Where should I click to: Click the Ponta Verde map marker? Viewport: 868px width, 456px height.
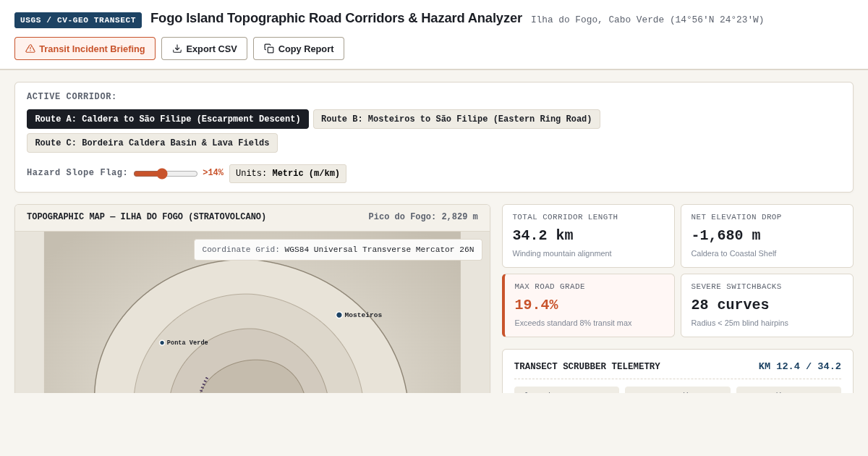click(x=162, y=343)
